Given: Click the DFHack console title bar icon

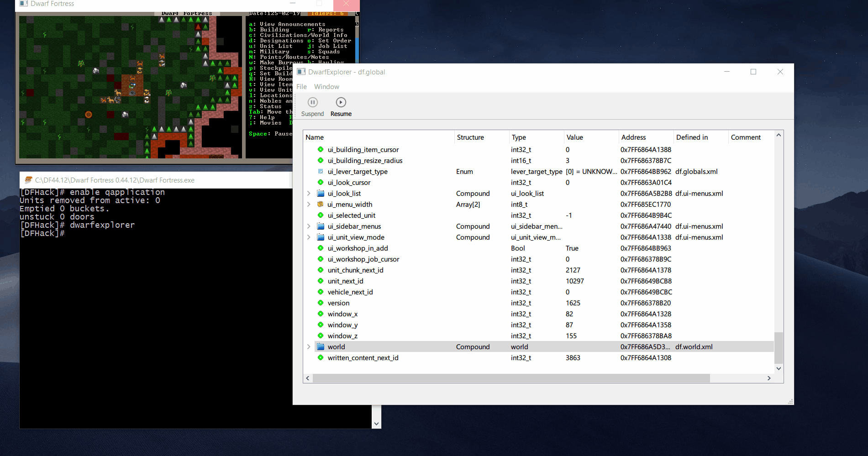Looking at the screenshot, I should 28,180.
